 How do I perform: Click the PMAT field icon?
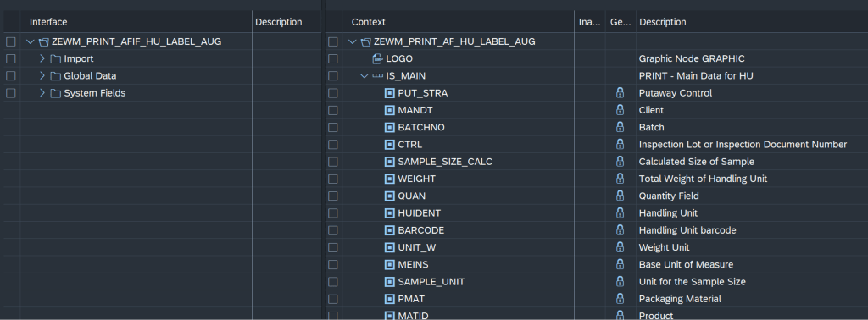390,299
